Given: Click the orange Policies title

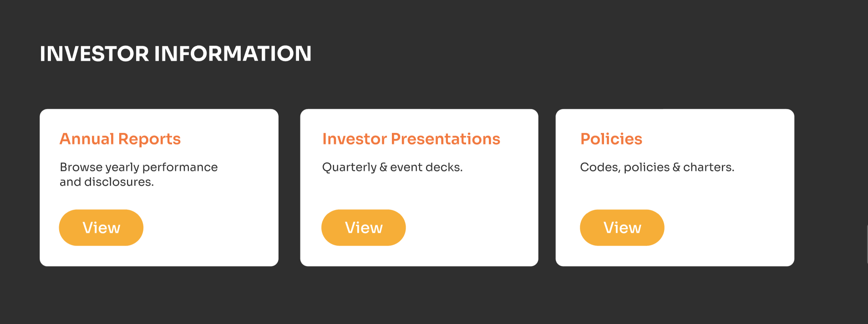Looking at the screenshot, I should (x=611, y=139).
